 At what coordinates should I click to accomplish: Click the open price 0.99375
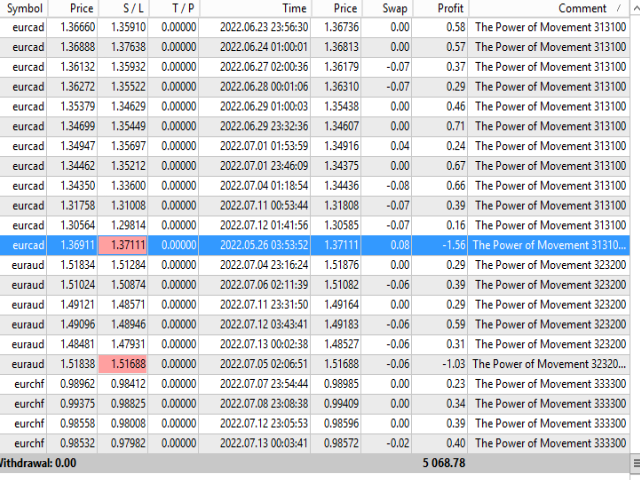(78, 403)
